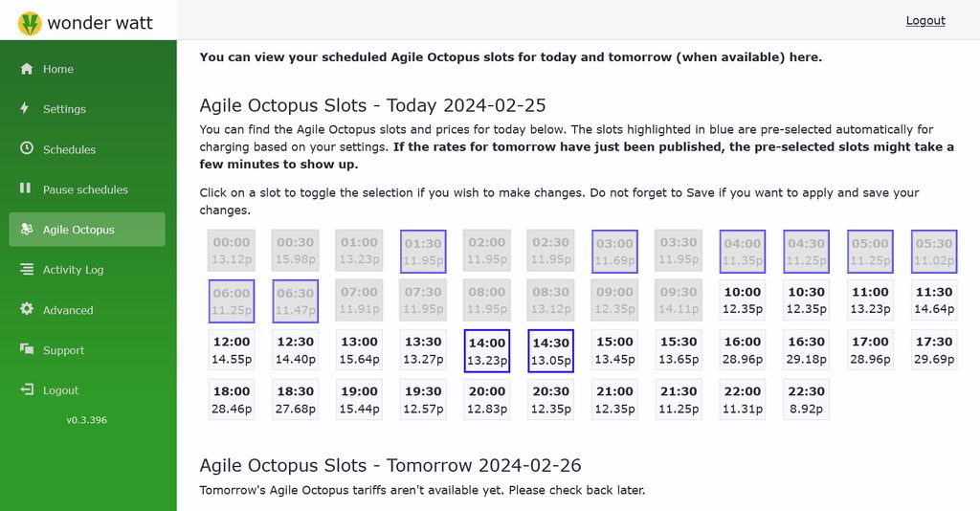Screen dimensions: 980x511
Task: Select the 22:30 slot at 8.92p
Action: click(806, 400)
